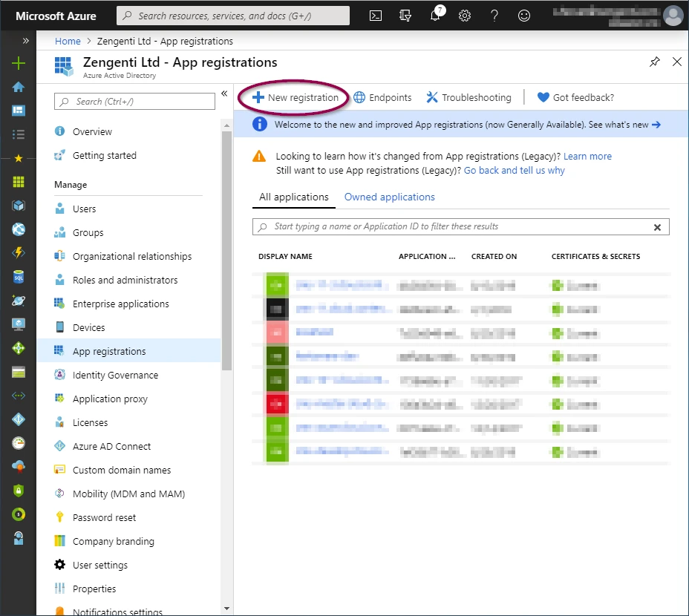Select the Home icon in the left dock

(19, 87)
